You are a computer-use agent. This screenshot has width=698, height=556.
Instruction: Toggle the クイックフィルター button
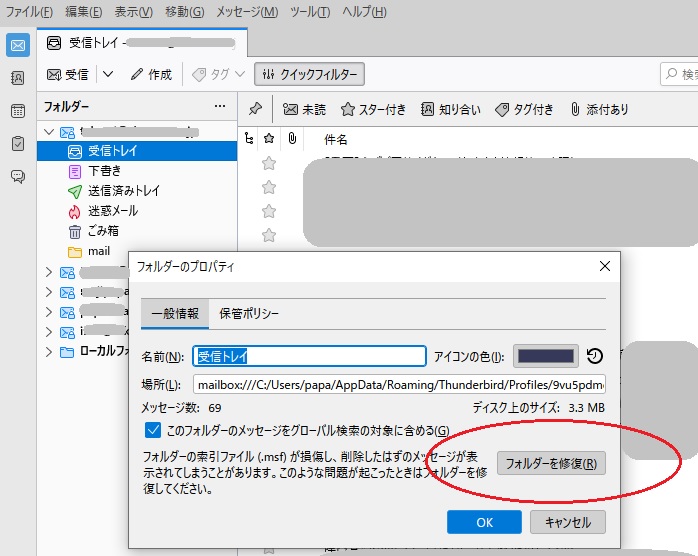309,75
